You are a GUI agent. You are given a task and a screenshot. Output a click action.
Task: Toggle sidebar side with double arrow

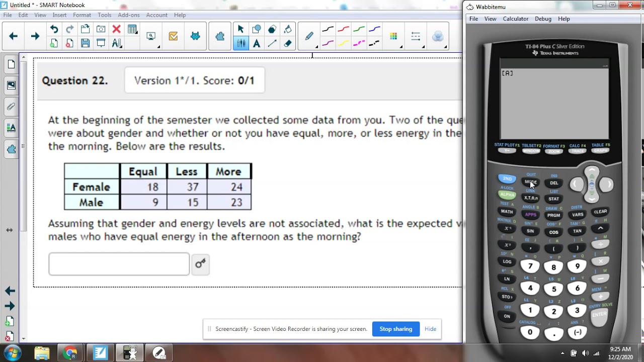(9, 230)
